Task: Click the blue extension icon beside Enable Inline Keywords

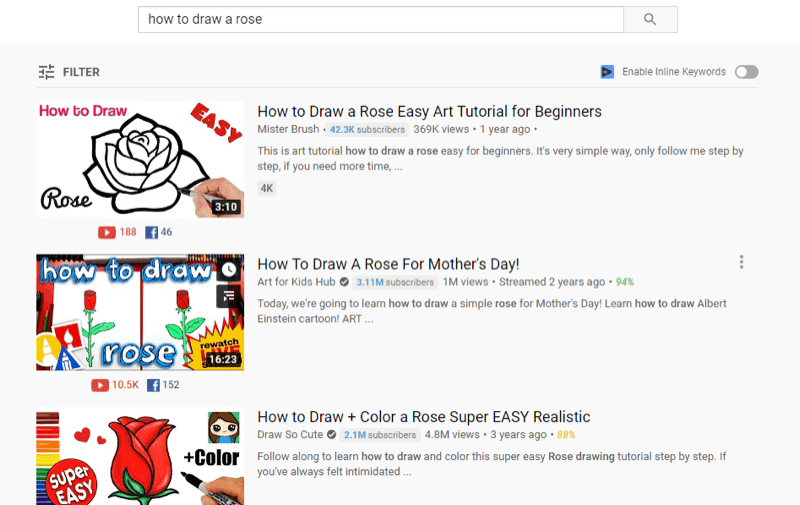Action: [607, 72]
